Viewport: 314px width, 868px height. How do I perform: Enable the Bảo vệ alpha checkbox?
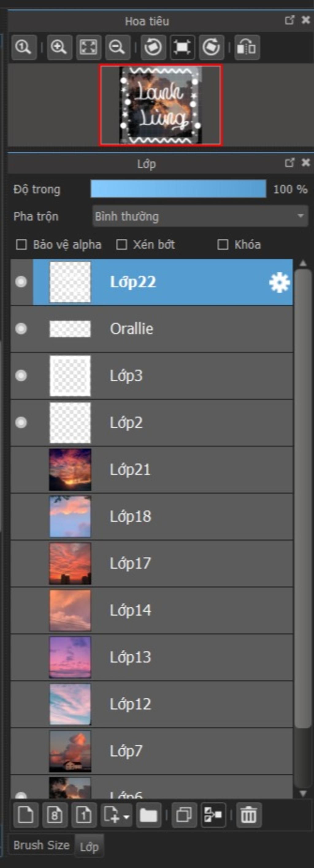click(21, 245)
